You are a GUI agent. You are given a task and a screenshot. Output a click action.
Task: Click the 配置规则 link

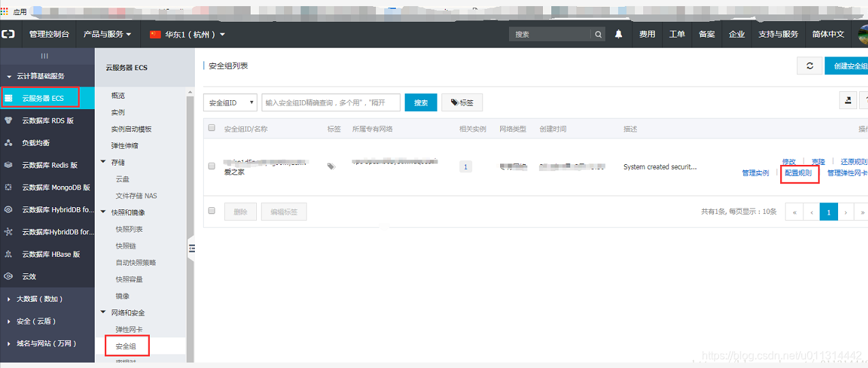798,173
